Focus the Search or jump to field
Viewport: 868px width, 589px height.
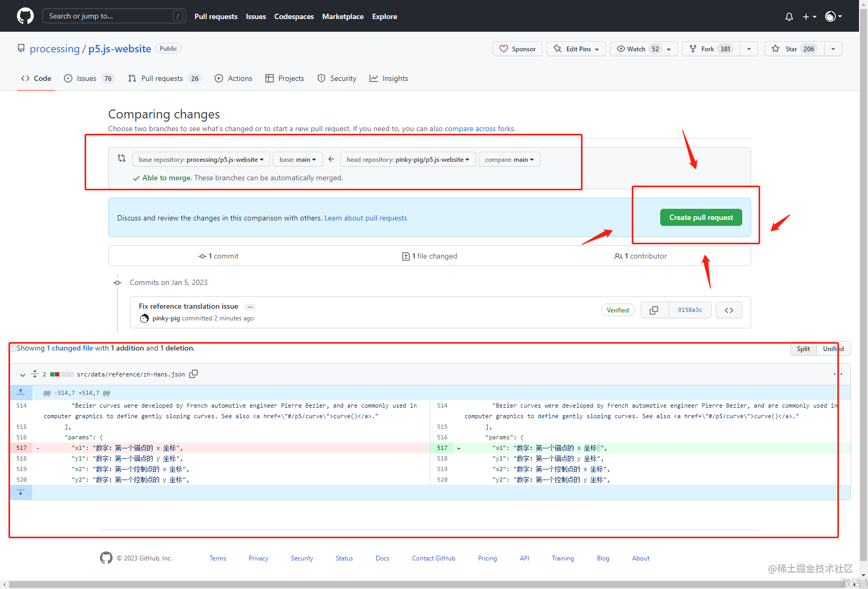pos(114,16)
